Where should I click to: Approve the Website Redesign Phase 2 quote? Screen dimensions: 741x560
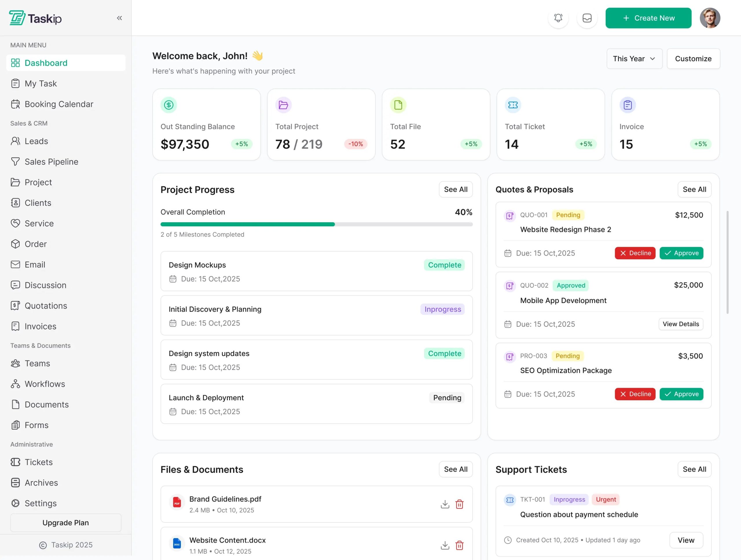(681, 253)
